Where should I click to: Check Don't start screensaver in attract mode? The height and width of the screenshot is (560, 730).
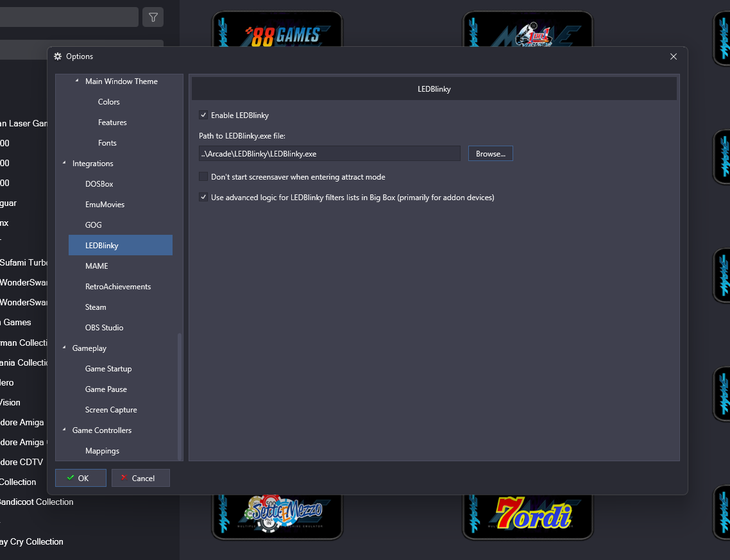(203, 176)
